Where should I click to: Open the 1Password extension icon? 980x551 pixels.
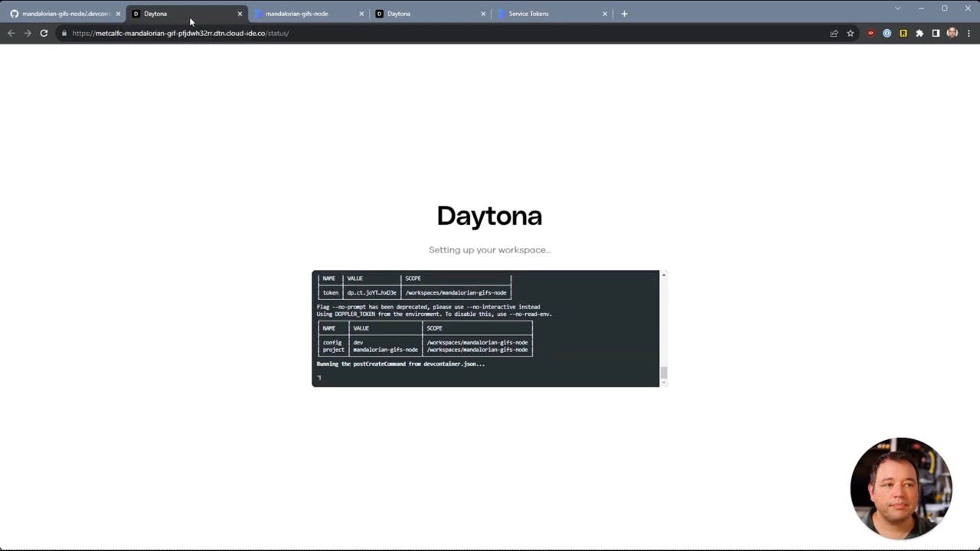(887, 33)
